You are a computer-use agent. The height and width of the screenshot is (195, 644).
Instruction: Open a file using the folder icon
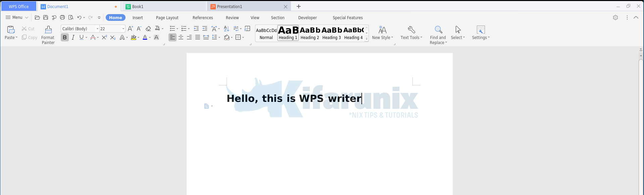pyautogui.click(x=37, y=17)
